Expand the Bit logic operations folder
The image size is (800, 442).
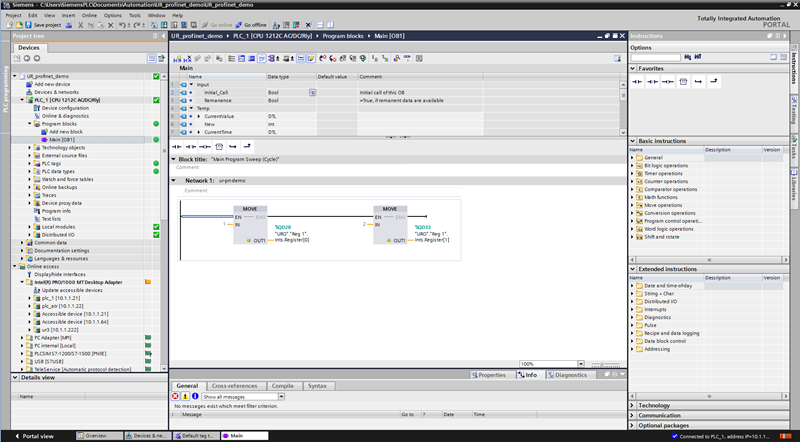633,166
